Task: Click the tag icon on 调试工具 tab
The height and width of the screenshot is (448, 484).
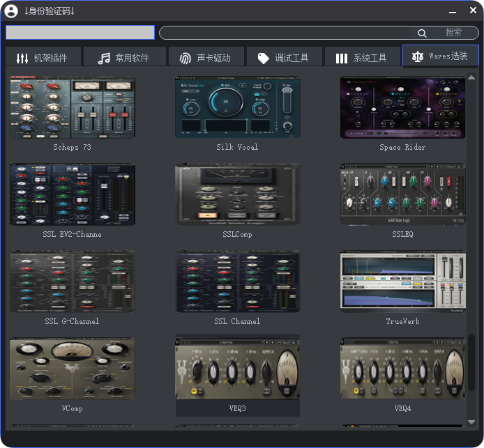Action: pyautogui.click(x=264, y=58)
